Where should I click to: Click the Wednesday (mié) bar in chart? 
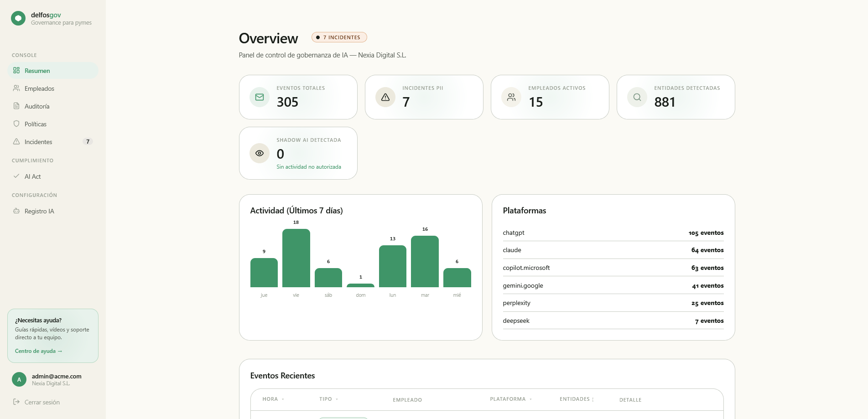pyautogui.click(x=457, y=278)
